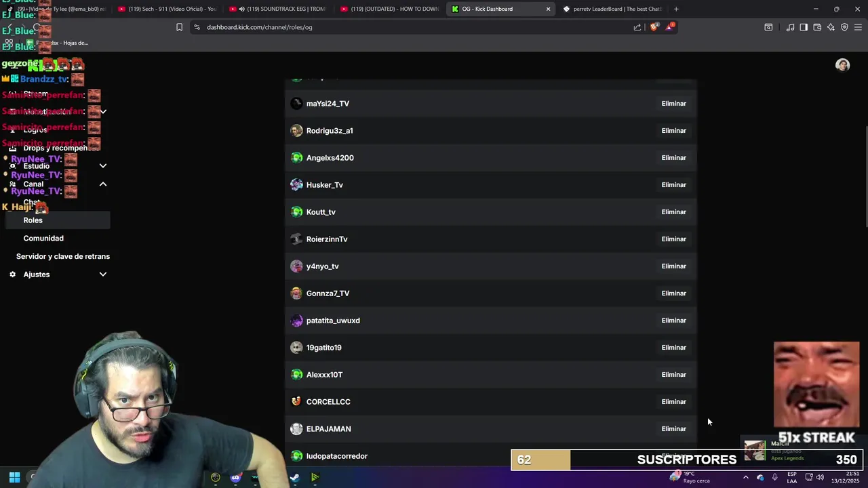The height and width of the screenshot is (488, 868).
Task: Toggle the browser sidebar panel icon
Action: coord(804,27)
